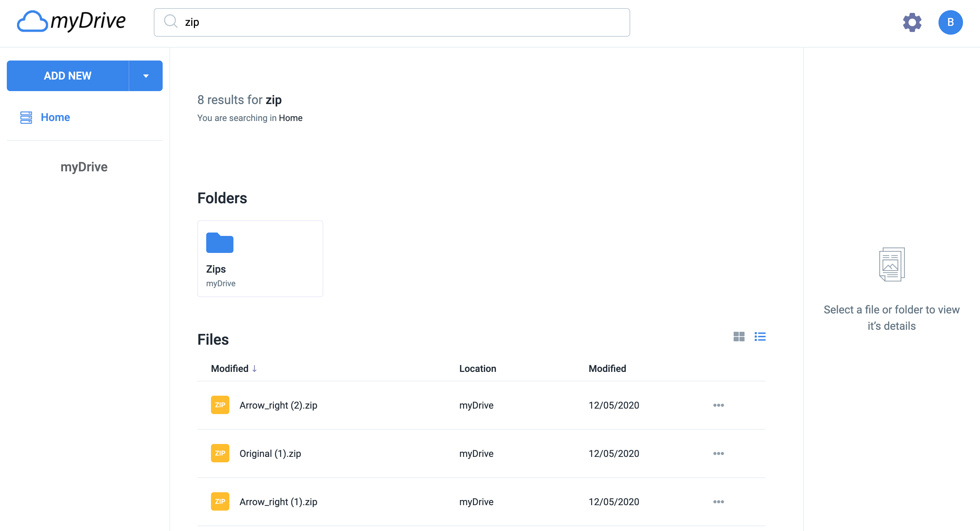Open the settings gear icon
Viewport: 980px width, 531px height.
tap(912, 22)
